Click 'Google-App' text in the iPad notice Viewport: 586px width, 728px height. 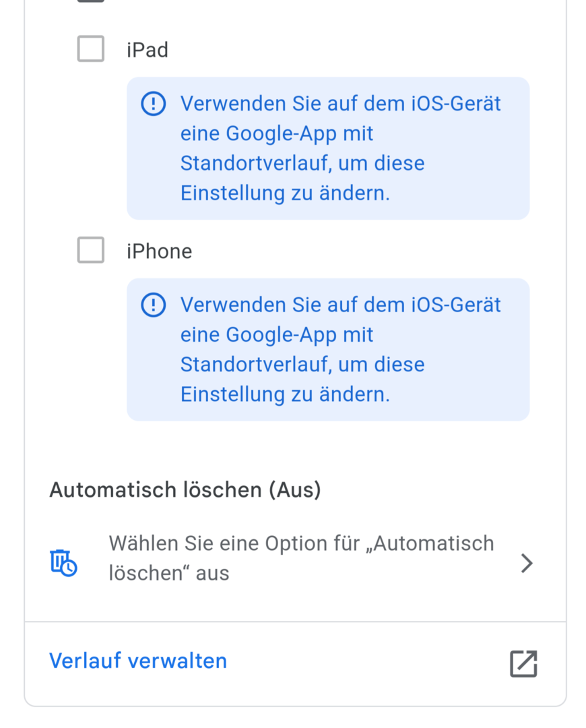click(281, 133)
